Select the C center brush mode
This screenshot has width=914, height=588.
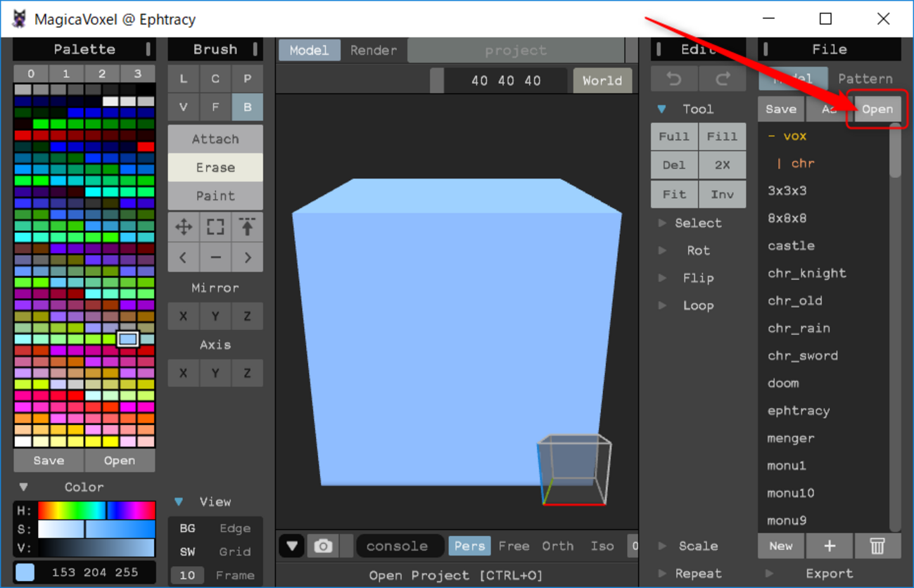(215, 78)
